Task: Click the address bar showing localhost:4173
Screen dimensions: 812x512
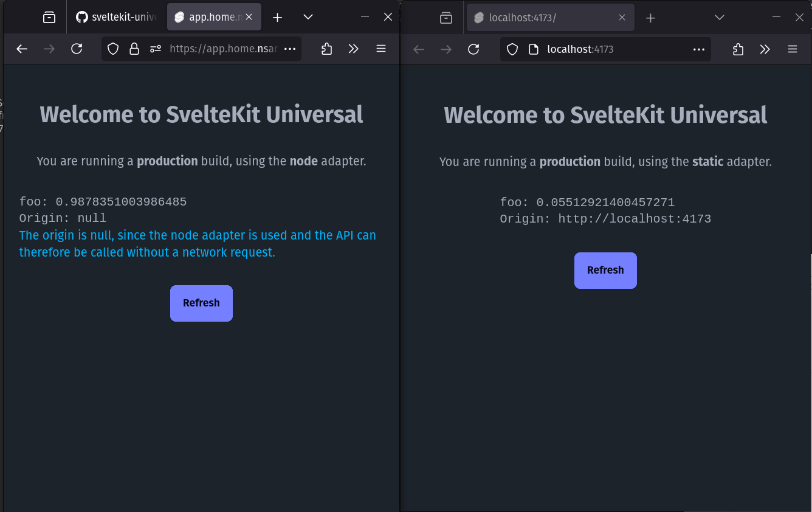Action: [579, 49]
